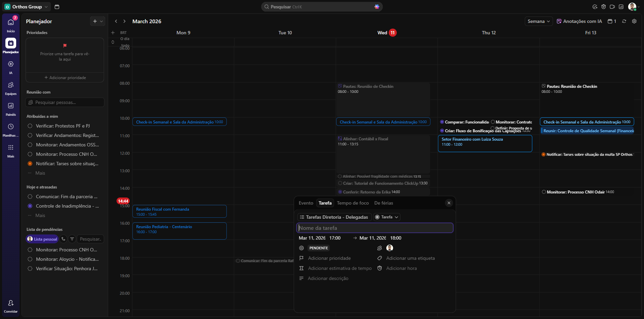
Task: Open planner settings gear icon
Action: coord(634,21)
